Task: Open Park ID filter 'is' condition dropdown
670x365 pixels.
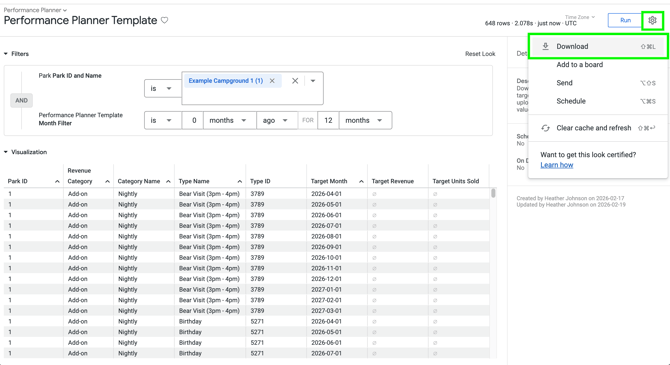Action: coord(163,88)
